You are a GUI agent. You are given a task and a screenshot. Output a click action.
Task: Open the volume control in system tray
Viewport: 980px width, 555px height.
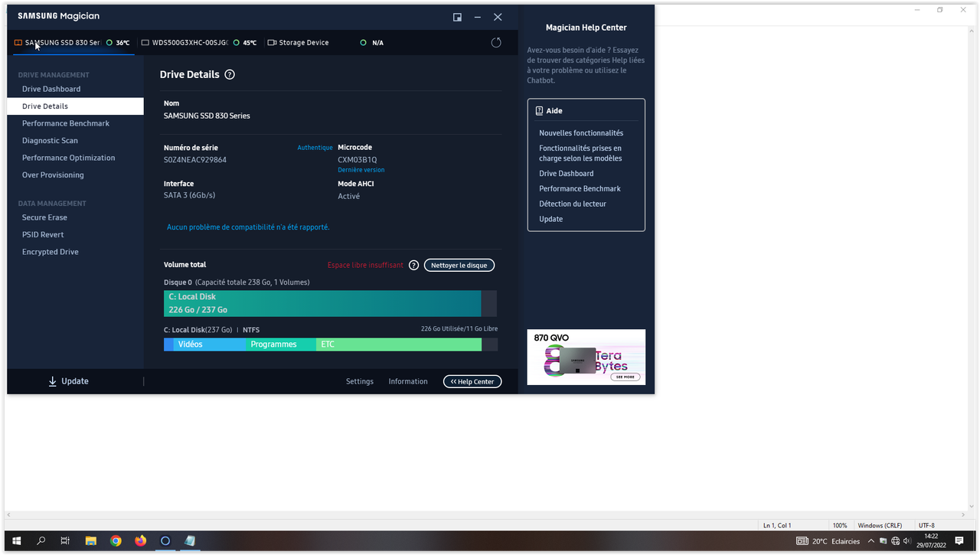tap(906, 541)
